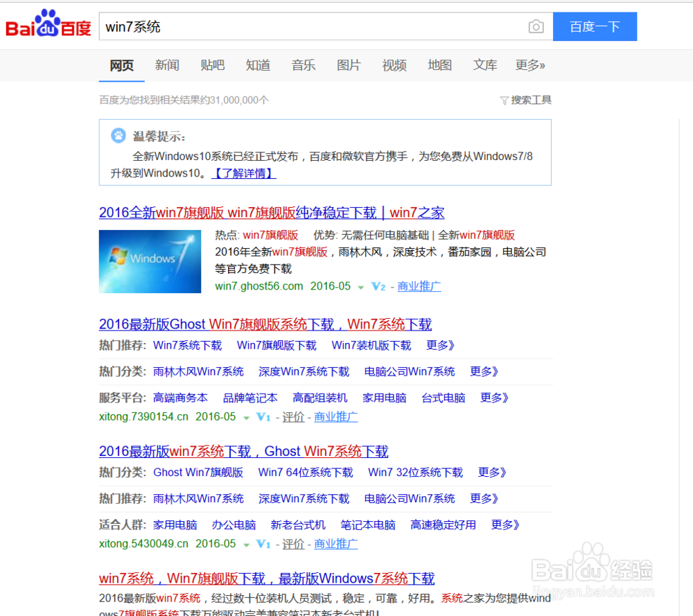Open the Win7 32位系统下载 link

coord(415,473)
